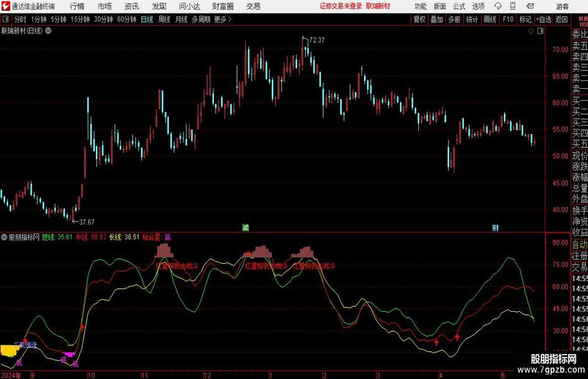
Task: Open the 公式 menu
Action: tap(459, 6)
